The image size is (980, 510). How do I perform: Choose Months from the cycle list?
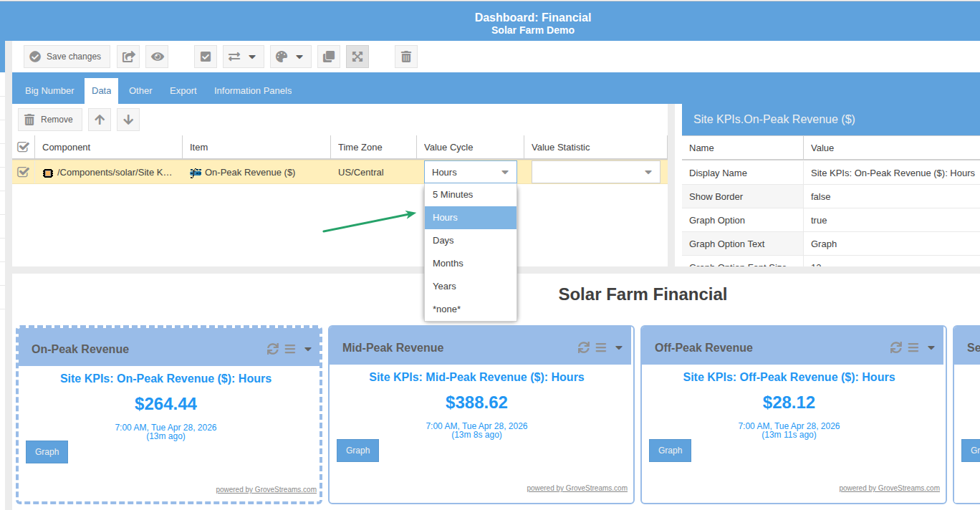pyautogui.click(x=471, y=264)
